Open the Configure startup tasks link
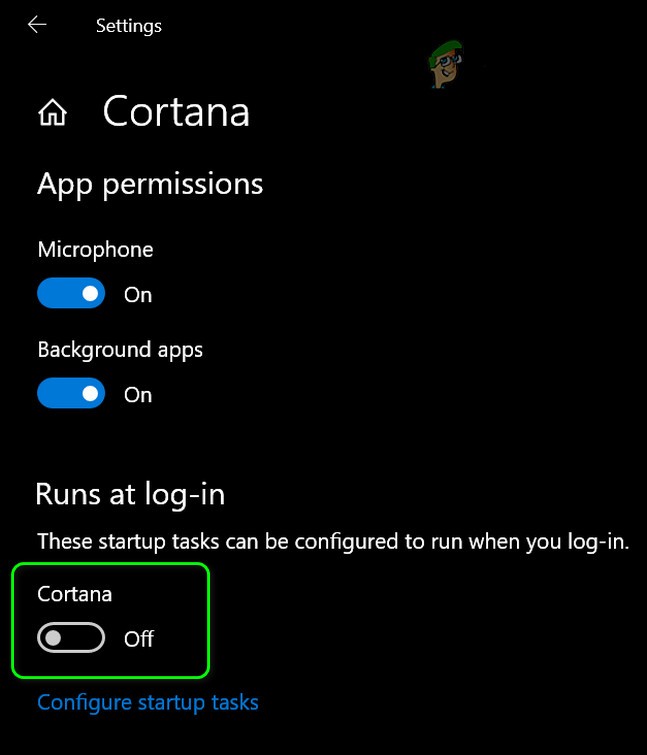The height and width of the screenshot is (755, 647). 148,702
